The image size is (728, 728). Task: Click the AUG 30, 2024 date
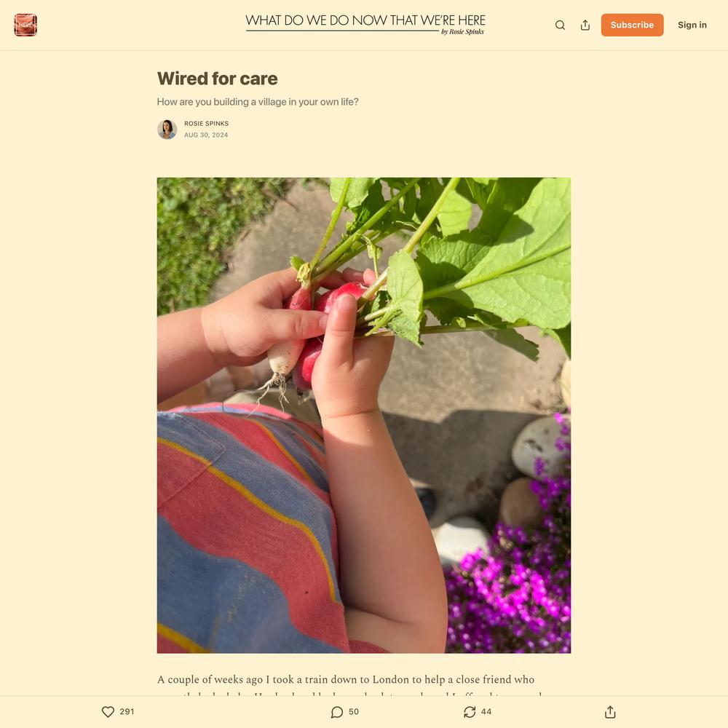206,135
